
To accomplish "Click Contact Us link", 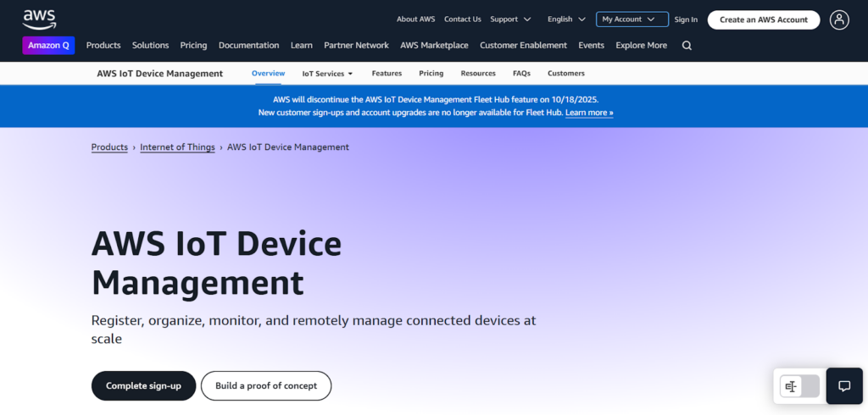I will tap(463, 19).
